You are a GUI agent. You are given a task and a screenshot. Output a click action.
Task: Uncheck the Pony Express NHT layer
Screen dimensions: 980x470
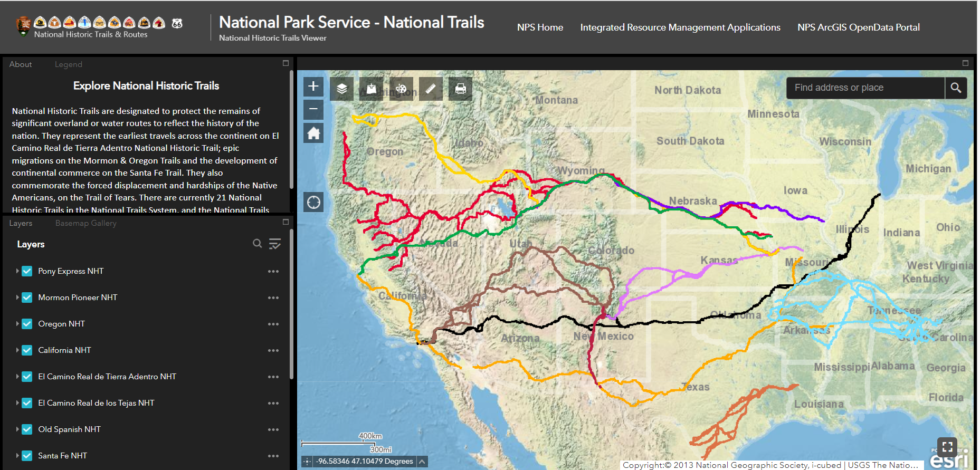[x=27, y=271]
